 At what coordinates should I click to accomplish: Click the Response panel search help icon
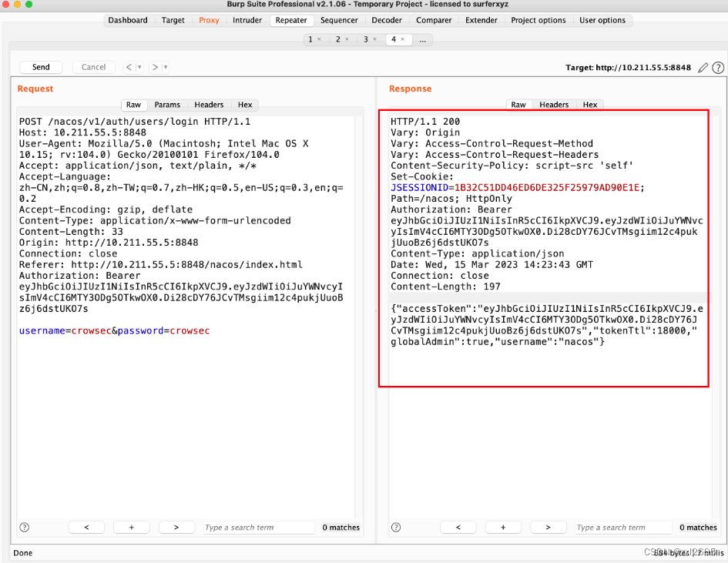click(396, 528)
